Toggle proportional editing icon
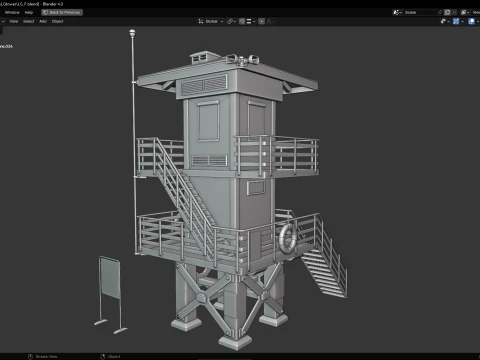480x360 pixels. pyautogui.click(x=262, y=21)
